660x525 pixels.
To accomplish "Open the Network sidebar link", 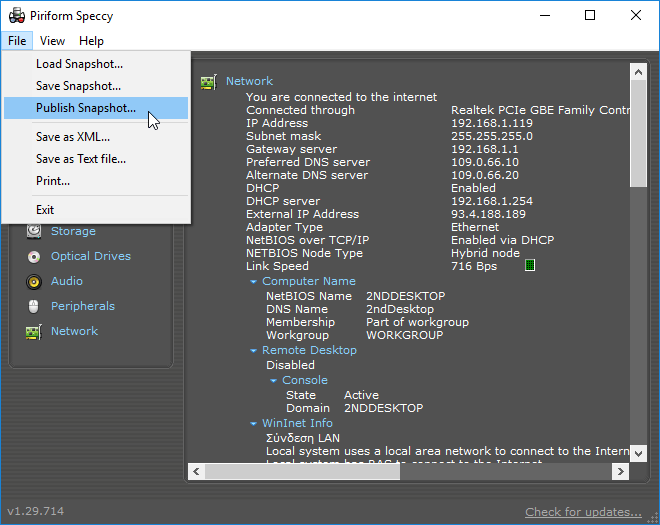I will coord(75,331).
